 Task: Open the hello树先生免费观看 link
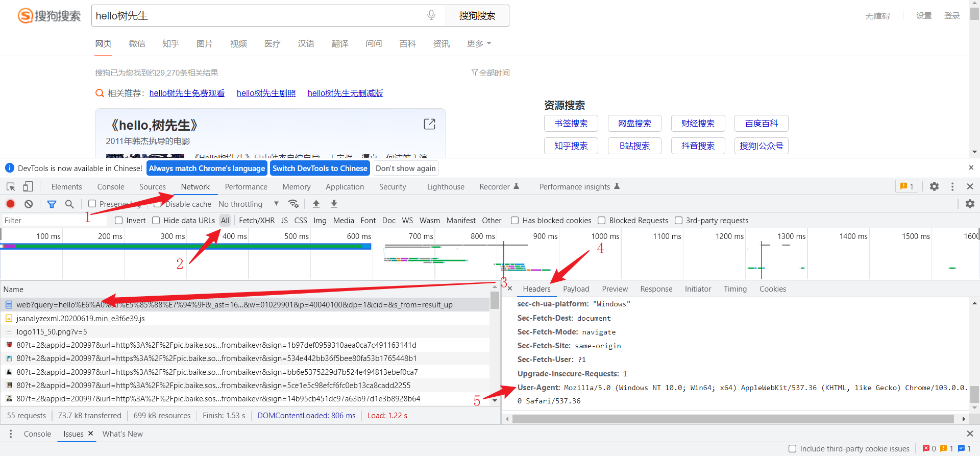(x=187, y=93)
